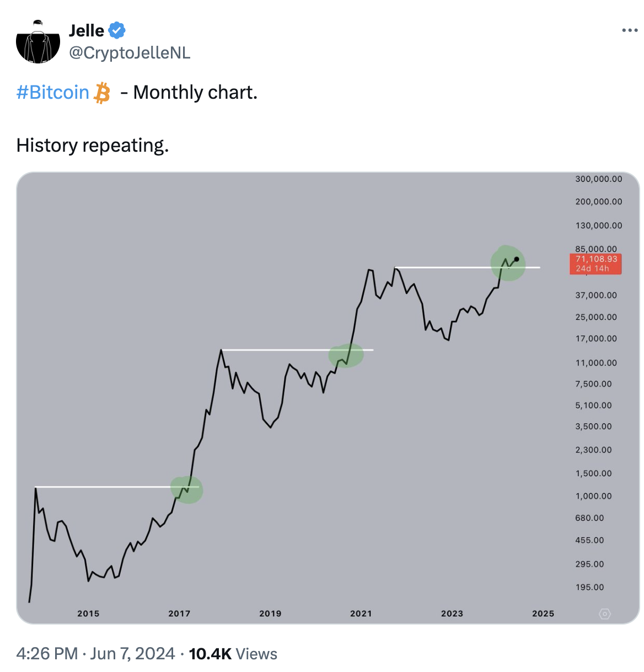Open the three-dot more options menu

point(630,30)
